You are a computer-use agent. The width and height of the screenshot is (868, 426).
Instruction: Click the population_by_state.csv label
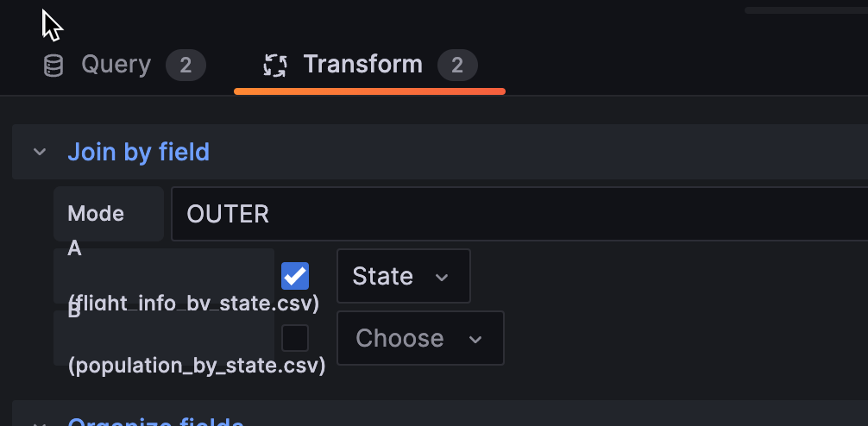tap(197, 366)
